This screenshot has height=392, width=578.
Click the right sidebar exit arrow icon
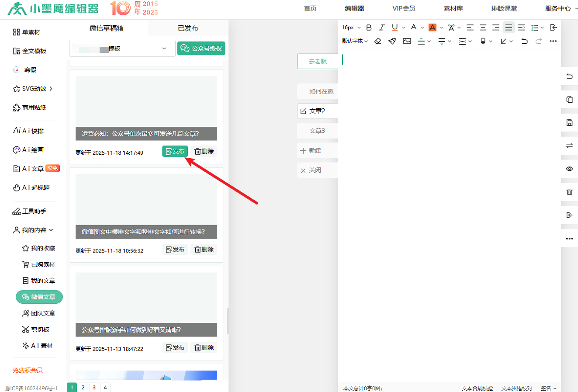[569, 215]
